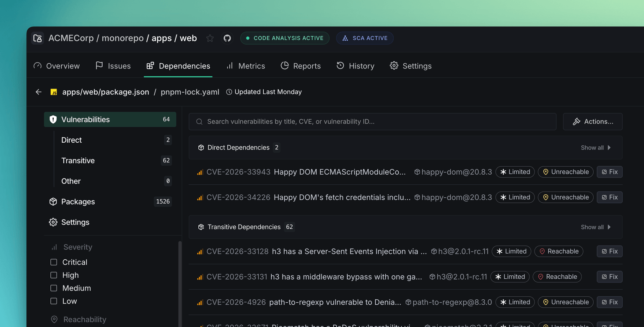Select Direct under Vulnerabilities
The width and height of the screenshot is (644, 327).
coord(116,140)
